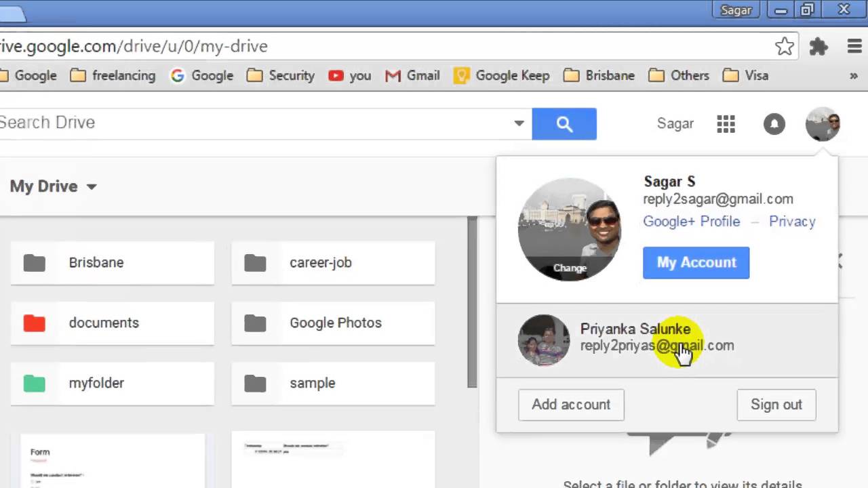Open the Visa bookmarks folder

coord(745,75)
